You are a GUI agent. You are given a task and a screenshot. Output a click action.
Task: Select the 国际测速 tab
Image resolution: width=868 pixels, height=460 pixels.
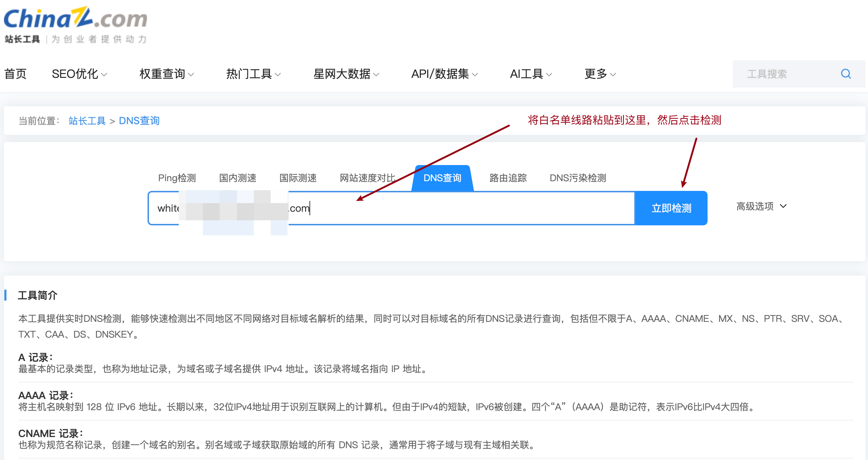(x=298, y=178)
